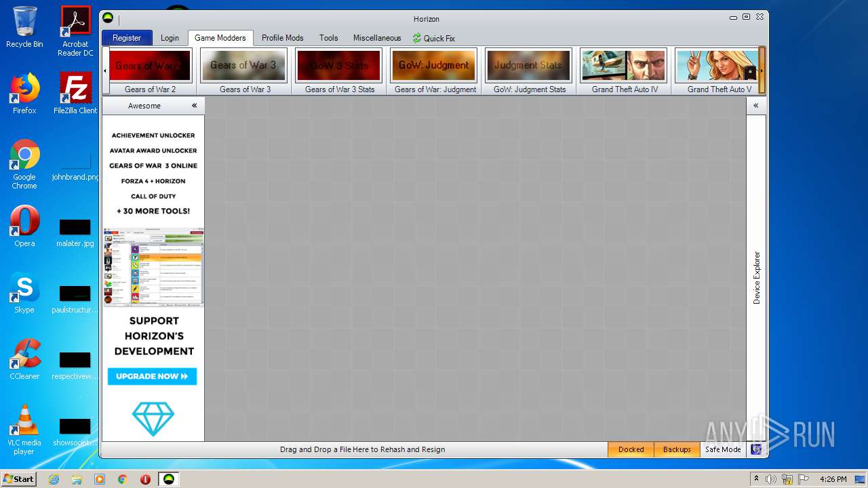Viewport: 868px width, 488px height.
Task: Toggle the Backups button
Action: [x=677, y=449]
